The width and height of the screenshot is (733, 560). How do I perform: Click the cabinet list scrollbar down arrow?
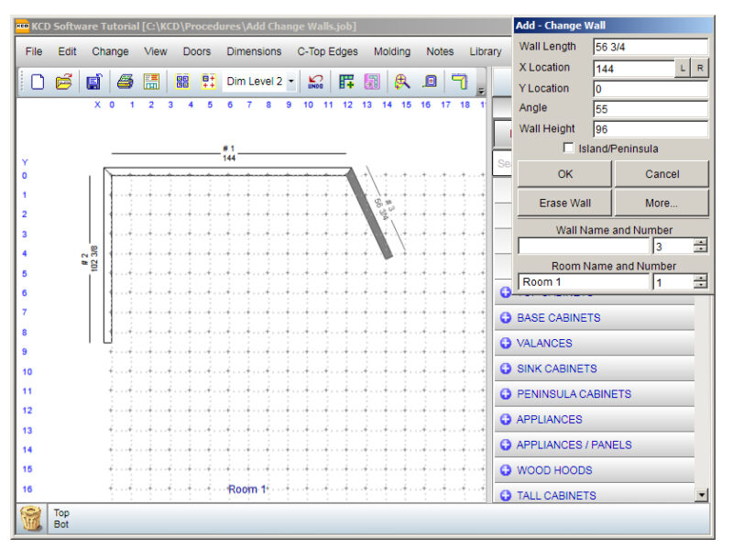[702, 495]
